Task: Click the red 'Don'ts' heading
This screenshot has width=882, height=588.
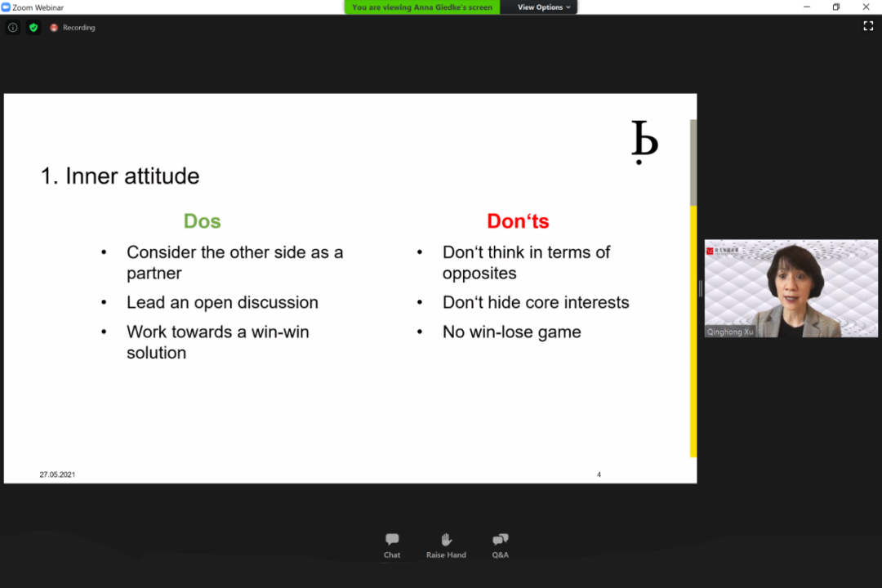Action: [518, 221]
